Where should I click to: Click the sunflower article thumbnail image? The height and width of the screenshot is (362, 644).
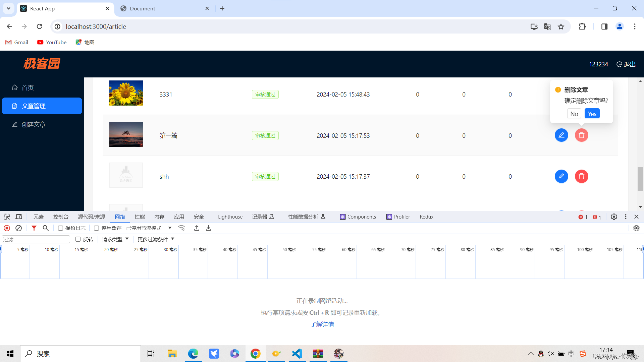point(126,93)
